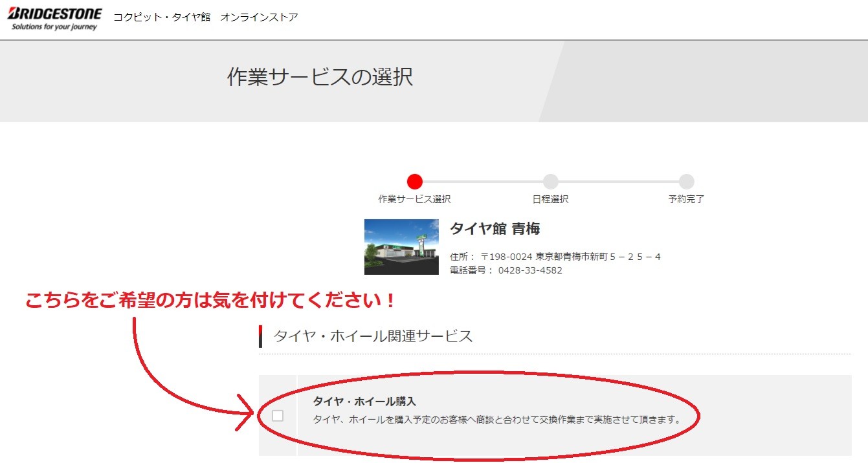Click the 日程選択 step circle
868x463 pixels.
pos(551,182)
